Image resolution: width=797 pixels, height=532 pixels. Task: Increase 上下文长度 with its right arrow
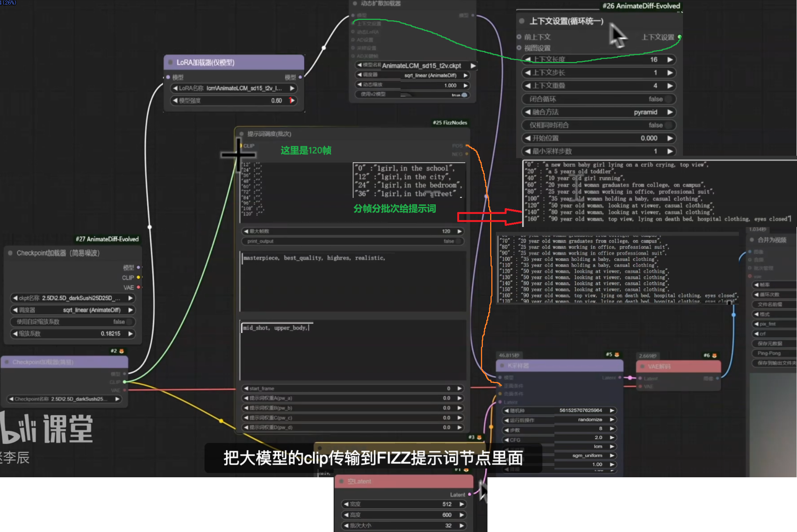pos(670,60)
